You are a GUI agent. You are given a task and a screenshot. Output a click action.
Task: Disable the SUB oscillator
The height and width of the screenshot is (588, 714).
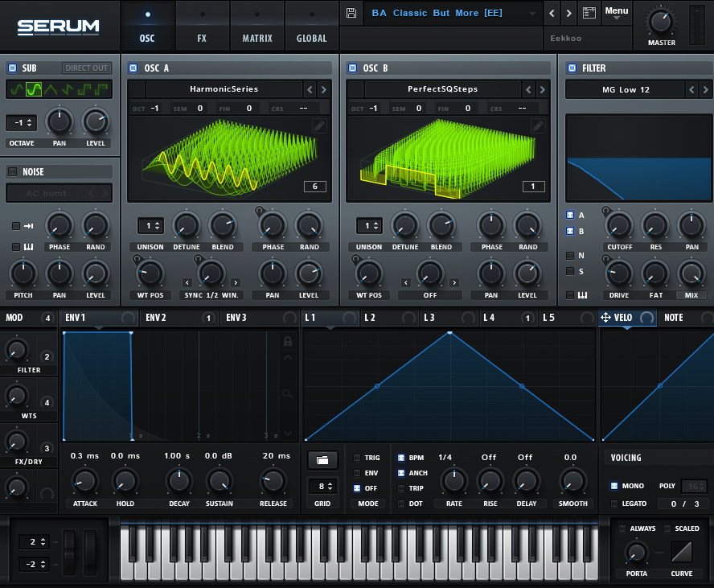click(x=13, y=68)
